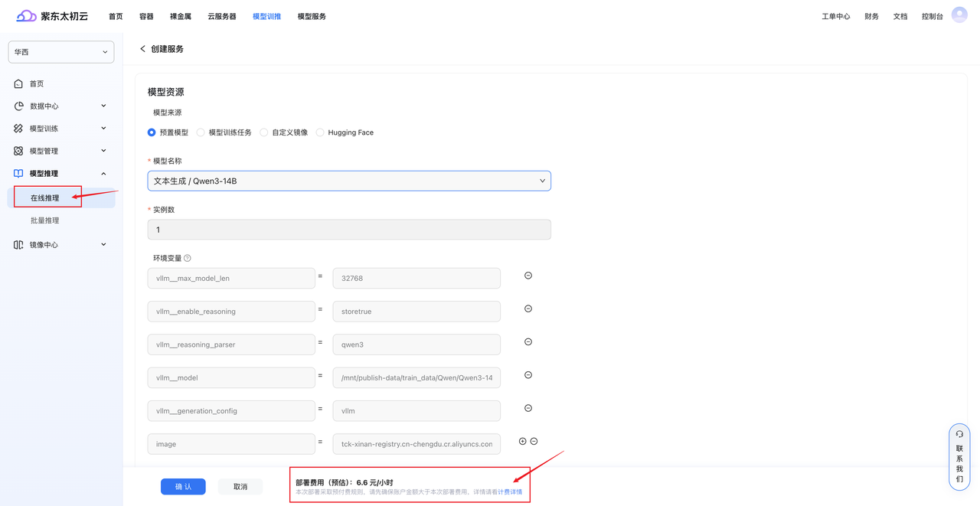Select the 自定义镜像 radio option
The image size is (980, 506).
click(264, 132)
